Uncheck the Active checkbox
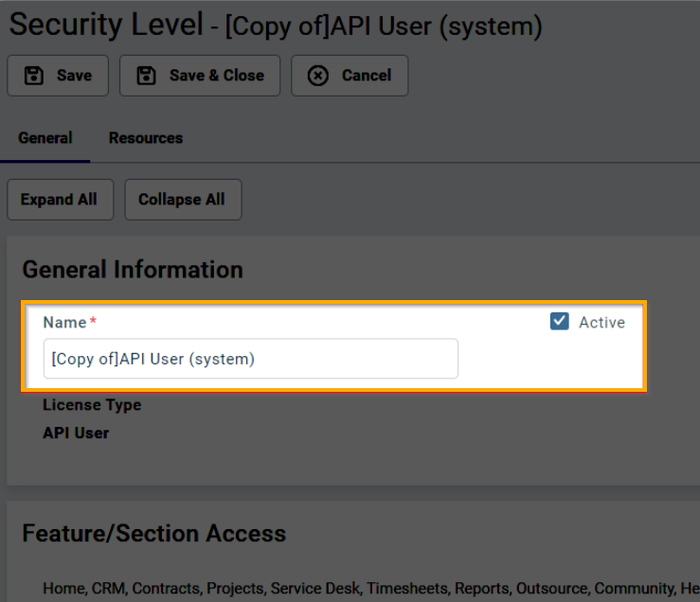700x602 pixels. point(559,322)
